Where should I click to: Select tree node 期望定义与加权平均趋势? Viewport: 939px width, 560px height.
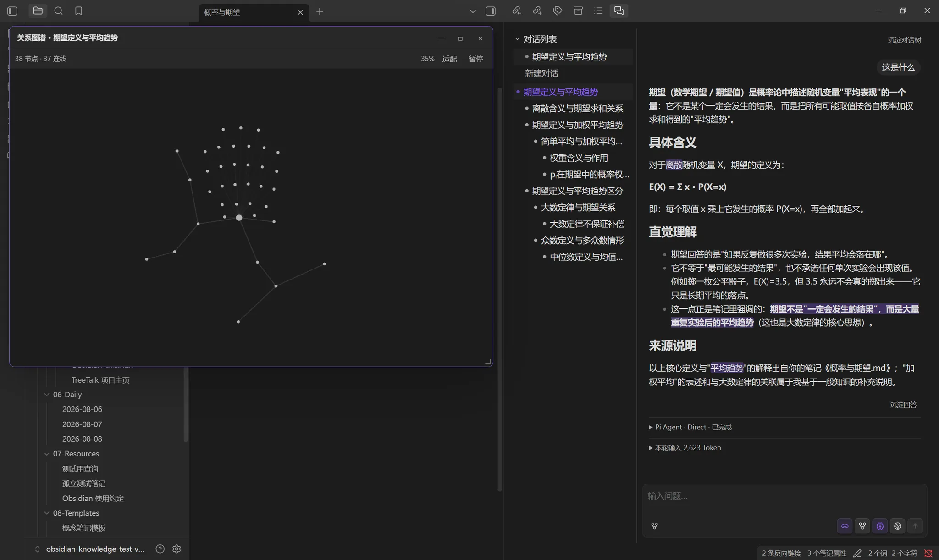pyautogui.click(x=577, y=125)
